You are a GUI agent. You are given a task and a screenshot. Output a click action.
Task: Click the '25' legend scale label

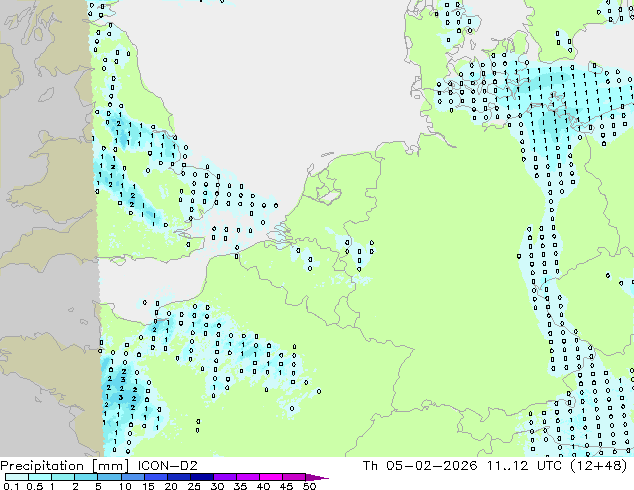[194, 486]
